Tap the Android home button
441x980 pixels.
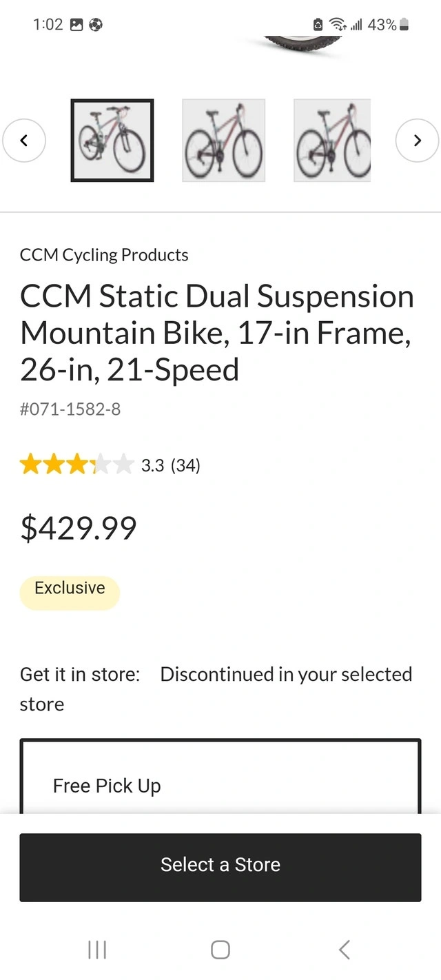point(220,950)
